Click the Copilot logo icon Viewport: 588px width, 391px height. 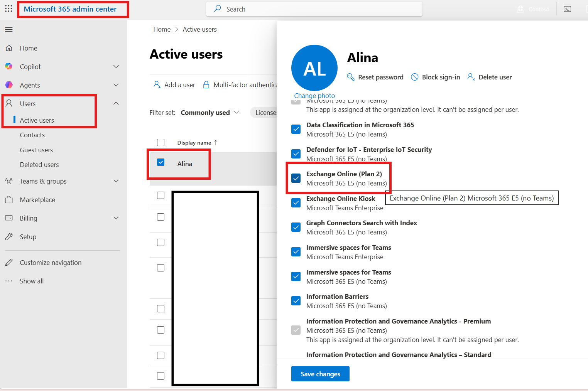coord(9,66)
